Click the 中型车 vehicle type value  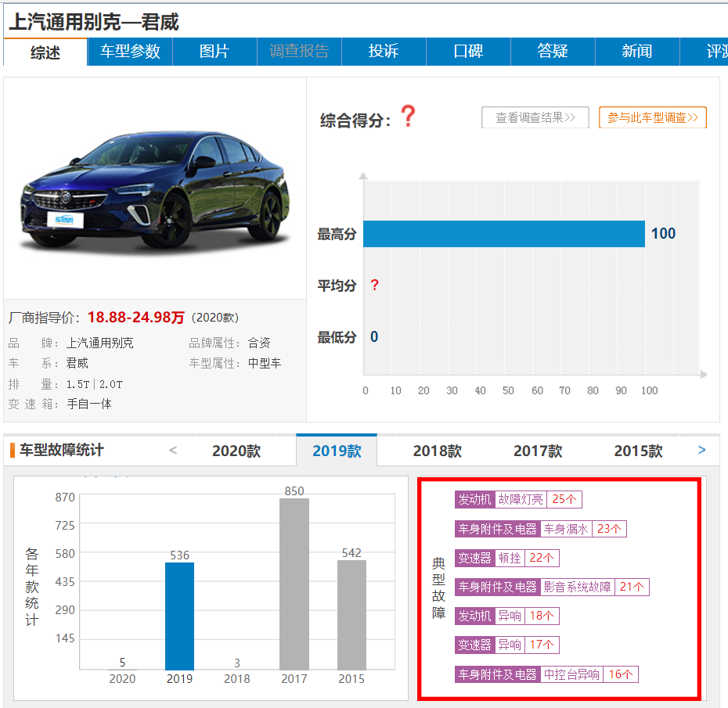pyautogui.click(x=264, y=363)
